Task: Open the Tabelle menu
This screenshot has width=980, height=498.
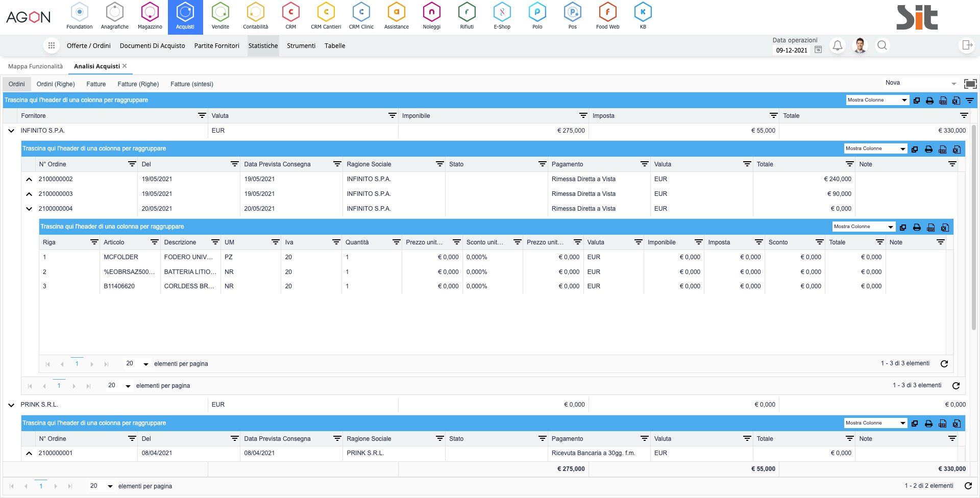Action: coord(335,45)
